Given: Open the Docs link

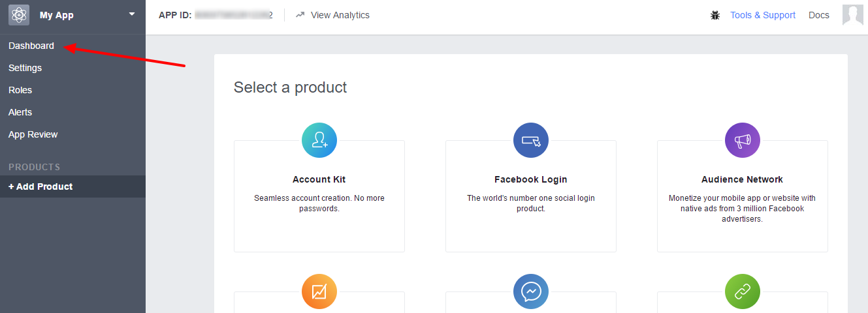Looking at the screenshot, I should (x=819, y=15).
